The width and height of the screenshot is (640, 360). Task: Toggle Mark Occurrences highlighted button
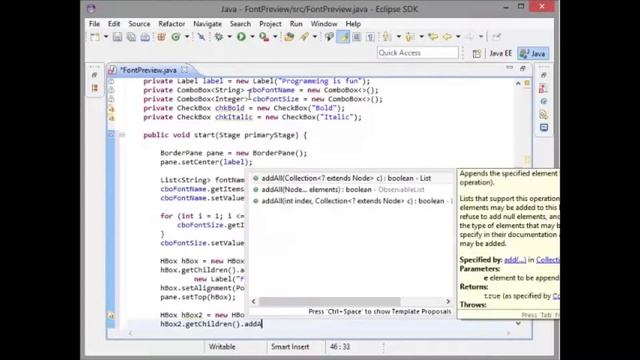pyautogui.click(x=343, y=37)
